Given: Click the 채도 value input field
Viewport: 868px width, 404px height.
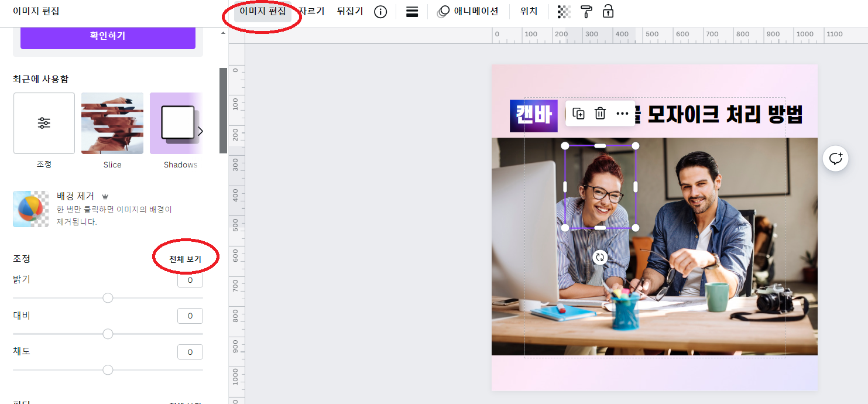Looking at the screenshot, I should [x=190, y=352].
